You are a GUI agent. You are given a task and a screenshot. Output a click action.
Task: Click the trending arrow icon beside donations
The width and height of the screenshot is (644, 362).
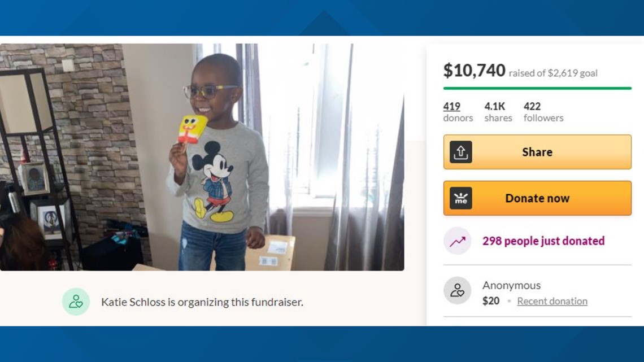tap(457, 241)
